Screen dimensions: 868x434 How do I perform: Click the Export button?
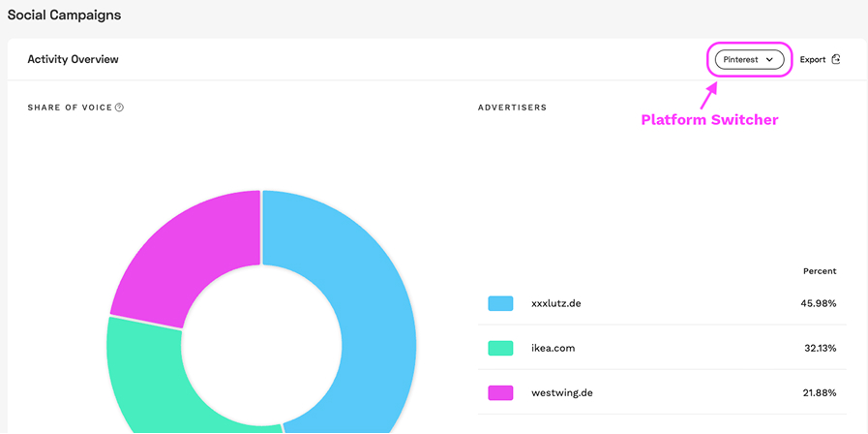point(820,59)
